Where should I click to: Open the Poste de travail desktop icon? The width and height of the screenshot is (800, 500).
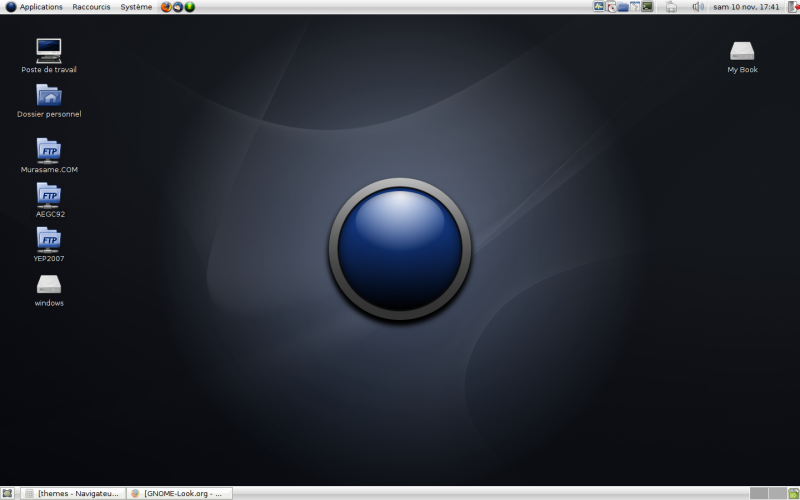pos(49,56)
